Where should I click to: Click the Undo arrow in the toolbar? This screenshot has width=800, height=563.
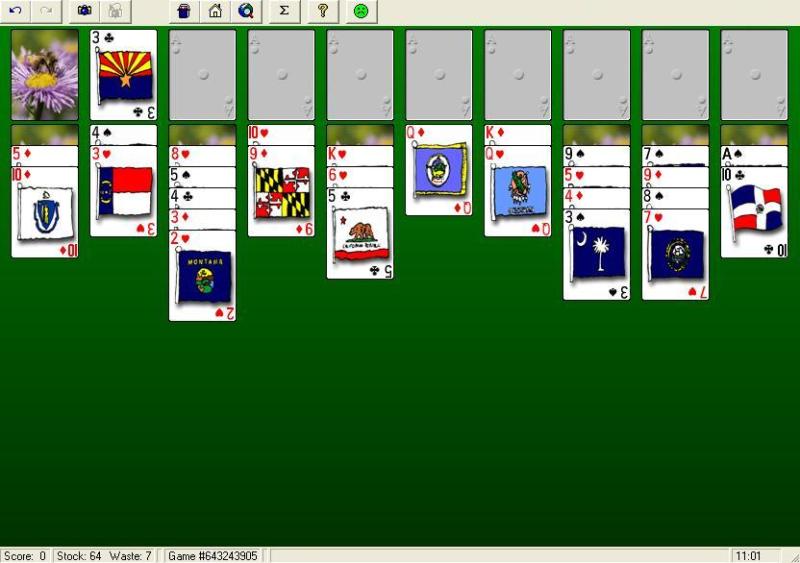pyautogui.click(x=15, y=11)
